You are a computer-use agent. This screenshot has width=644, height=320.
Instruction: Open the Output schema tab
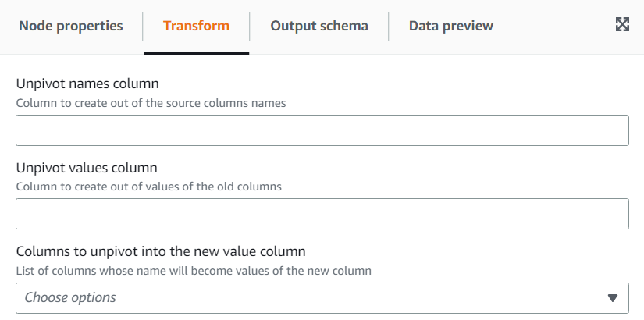point(319,26)
